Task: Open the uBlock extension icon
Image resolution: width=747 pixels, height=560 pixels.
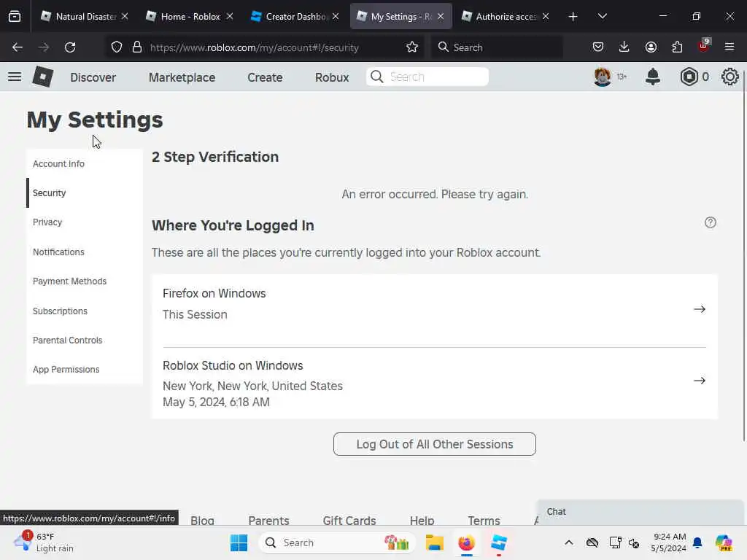Action: tap(704, 46)
